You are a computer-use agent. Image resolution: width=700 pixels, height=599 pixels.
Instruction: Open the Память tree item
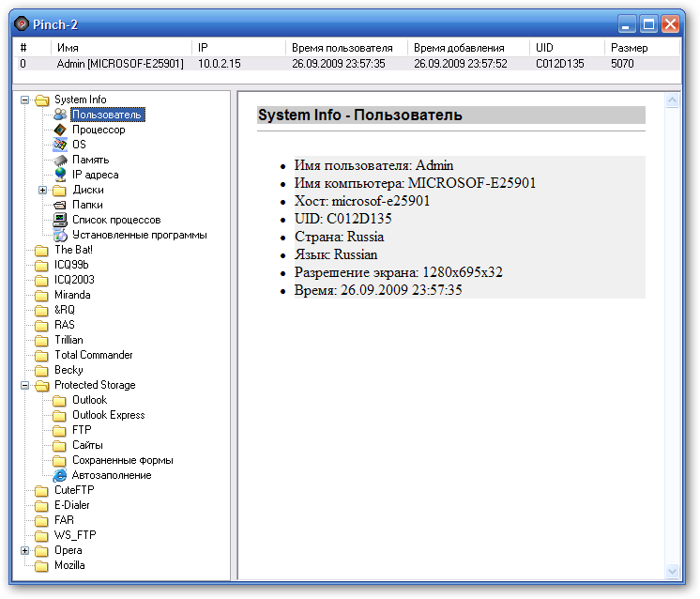click(x=91, y=160)
